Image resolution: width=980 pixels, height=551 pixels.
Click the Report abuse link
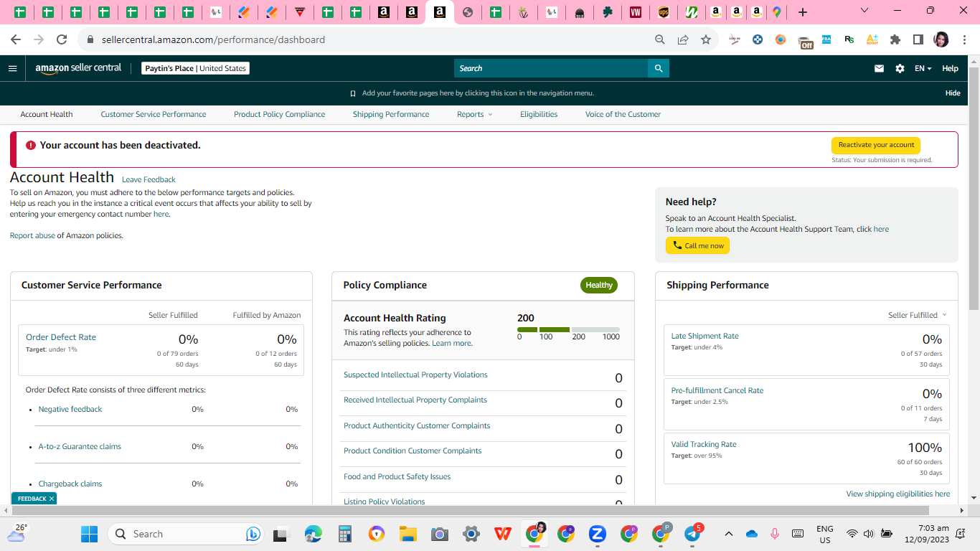32,235
